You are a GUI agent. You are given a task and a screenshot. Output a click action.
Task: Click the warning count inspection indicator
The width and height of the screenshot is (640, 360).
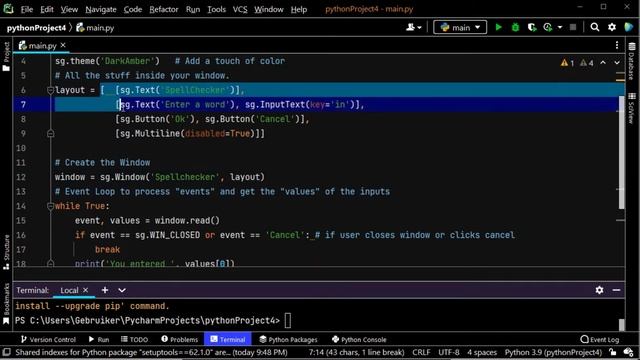(567, 63)
